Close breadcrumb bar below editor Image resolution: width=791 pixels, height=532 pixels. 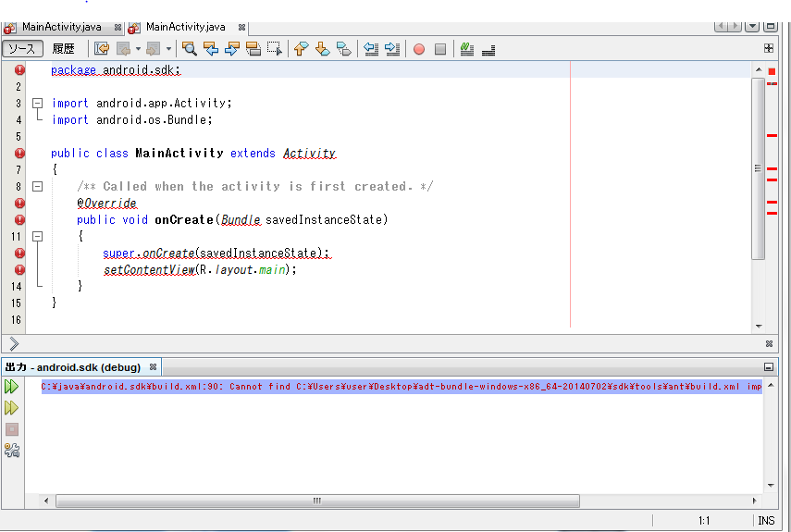[769, 344]
